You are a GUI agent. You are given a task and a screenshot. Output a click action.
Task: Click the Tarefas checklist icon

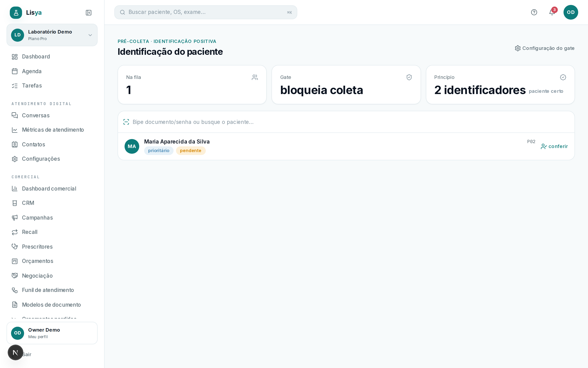pyautogui.click(x=14, y=86)
